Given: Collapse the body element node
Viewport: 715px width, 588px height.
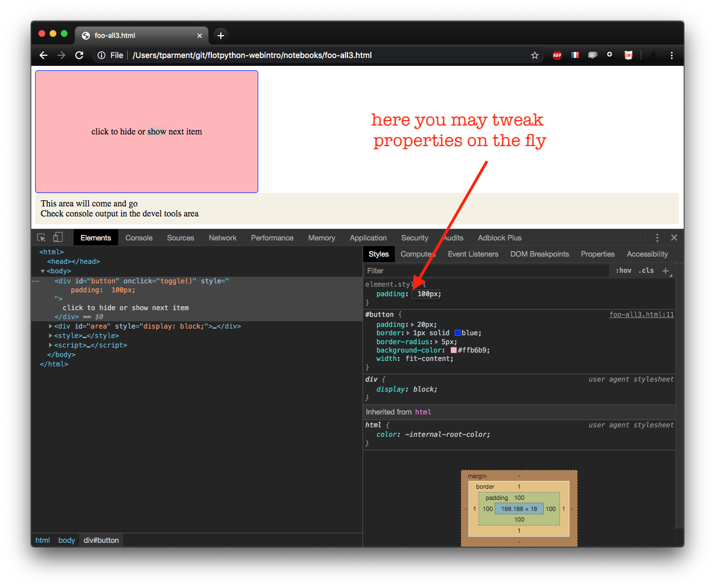Looking at the screenshot, I should pyautogui.click(x=43, y=271).
